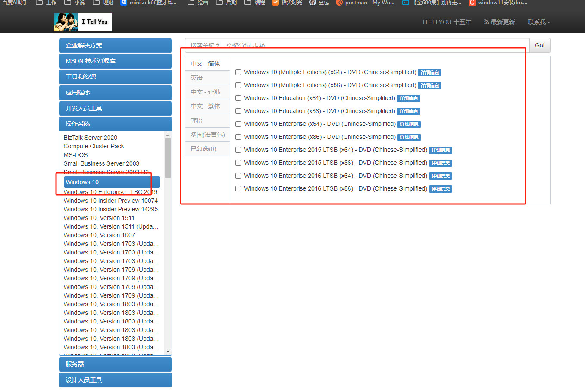585x392 pixels.
Task: Open the 全600集 bookmark
Action: coord(432,3)
